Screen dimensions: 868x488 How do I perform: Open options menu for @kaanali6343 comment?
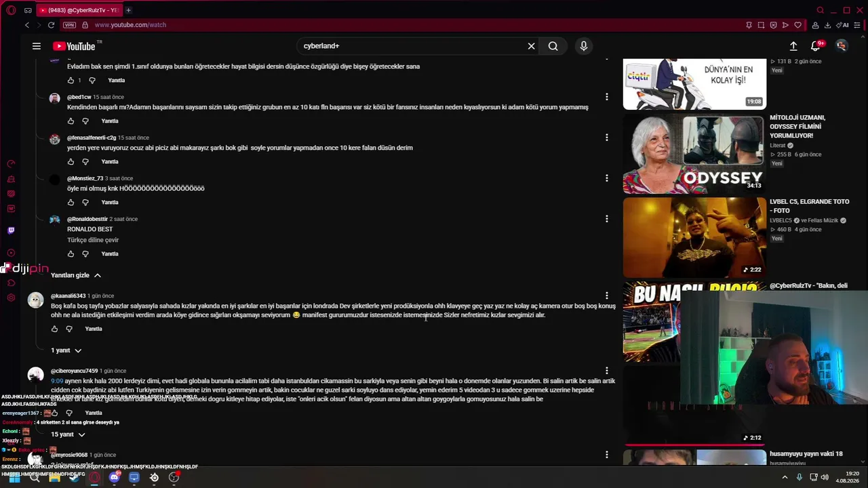point(607,296)
